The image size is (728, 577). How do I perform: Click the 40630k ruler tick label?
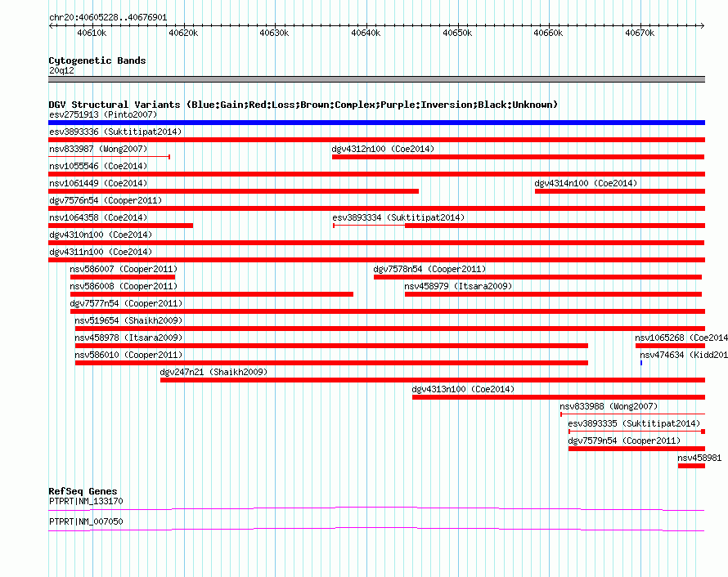[274, 33]
